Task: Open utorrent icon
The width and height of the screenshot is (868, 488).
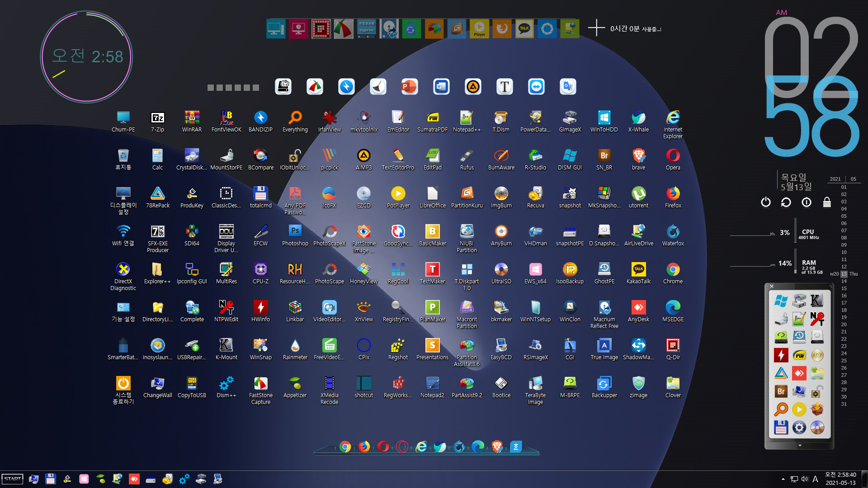Action: click(x=638, y=197)
